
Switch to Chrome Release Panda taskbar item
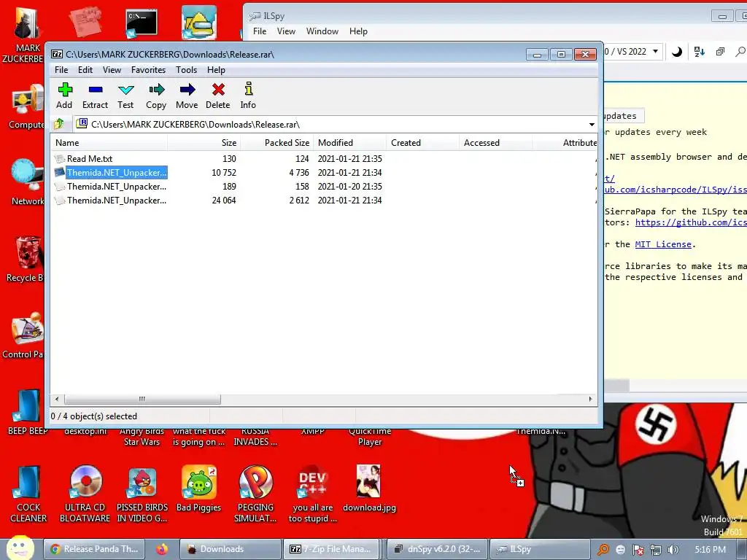tap(94, 549)
